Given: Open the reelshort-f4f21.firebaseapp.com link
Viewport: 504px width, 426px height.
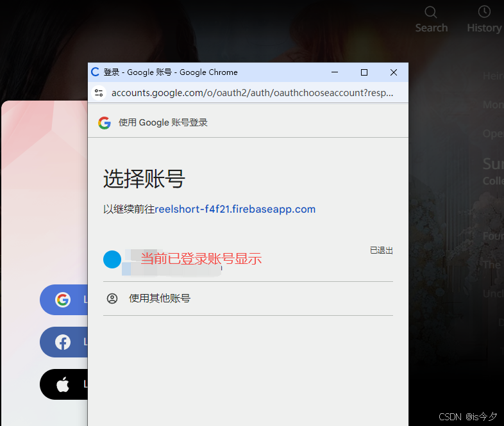Looking at the screenshot, I should point(235,209).
